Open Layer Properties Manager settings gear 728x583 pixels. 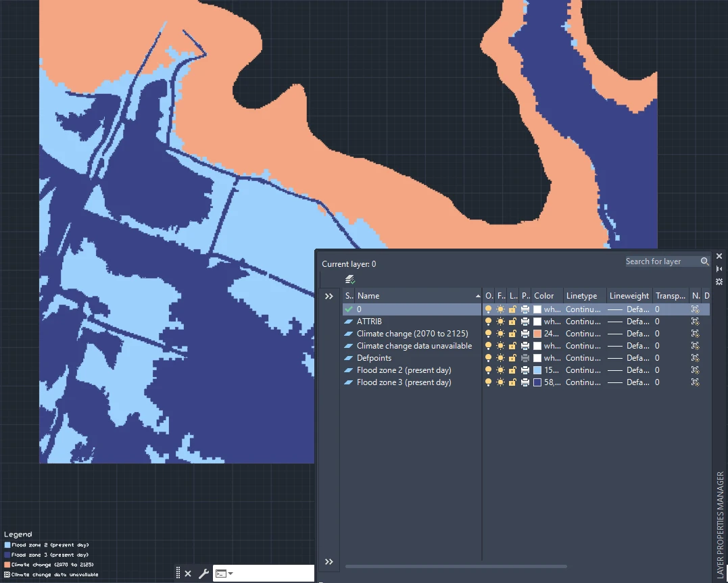click(x=719, y=282)
